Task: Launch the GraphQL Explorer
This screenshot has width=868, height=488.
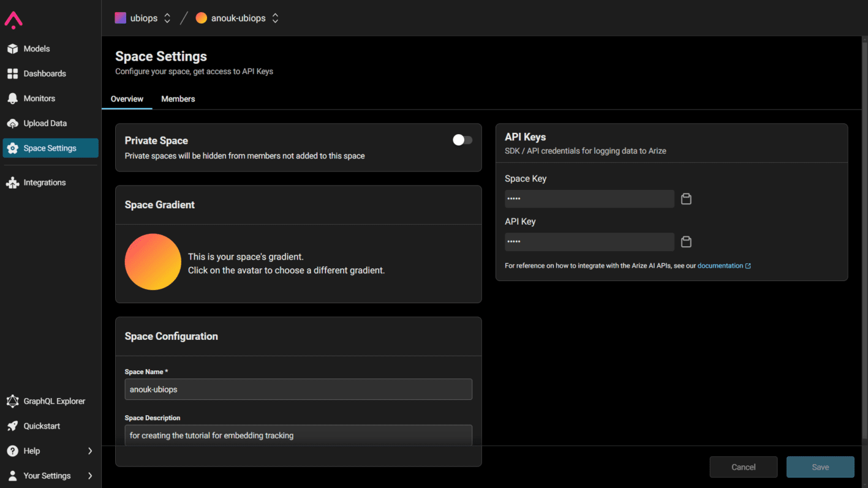Action: point(54,401)
